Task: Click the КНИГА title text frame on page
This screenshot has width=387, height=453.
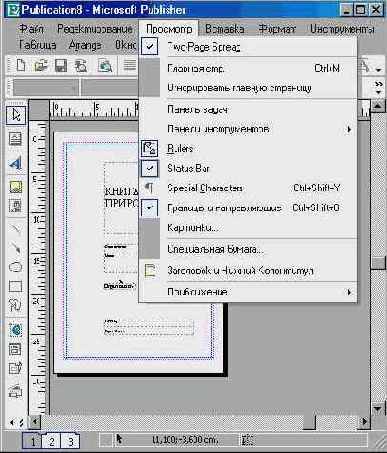Action: coord(121,198)
